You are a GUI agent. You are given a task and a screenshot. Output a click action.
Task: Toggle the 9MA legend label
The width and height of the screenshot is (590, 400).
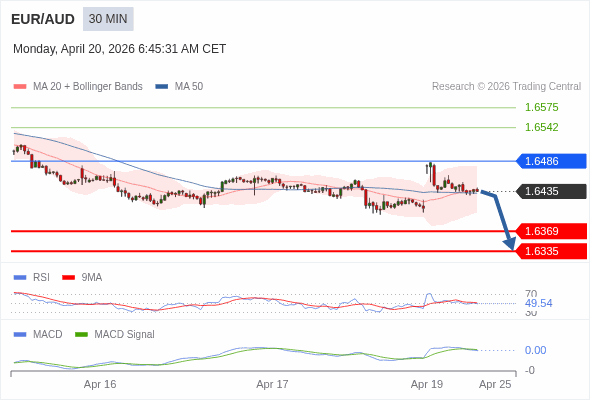click(x=92, y=278)
